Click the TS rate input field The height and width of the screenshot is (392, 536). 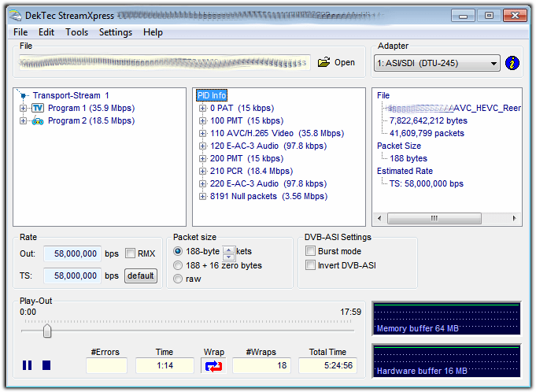(x=72, y=276)
